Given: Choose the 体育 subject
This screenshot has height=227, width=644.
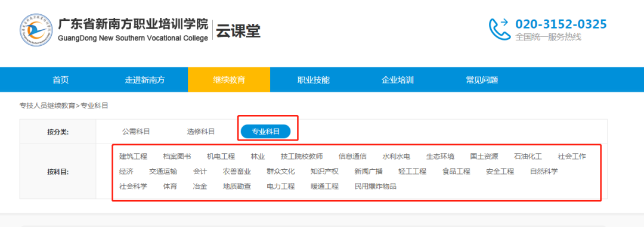Looking at the screenshot, I should 170,186.
